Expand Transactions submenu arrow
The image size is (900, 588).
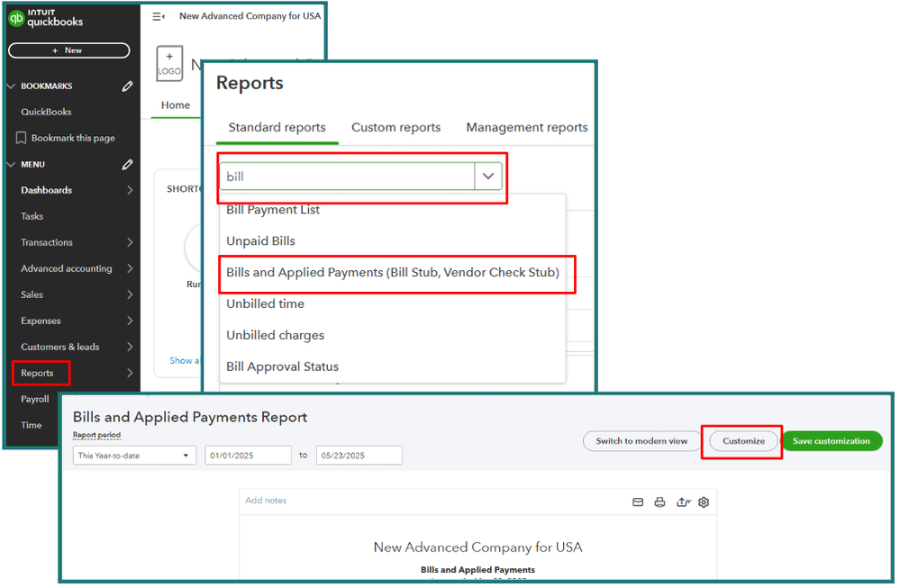click(130, 242)
